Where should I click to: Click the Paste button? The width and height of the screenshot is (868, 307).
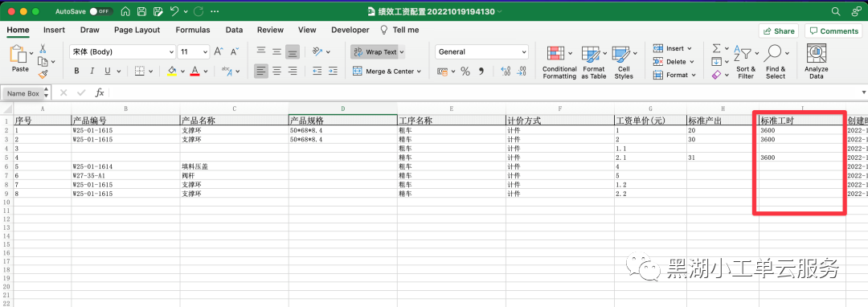[20, 59]
